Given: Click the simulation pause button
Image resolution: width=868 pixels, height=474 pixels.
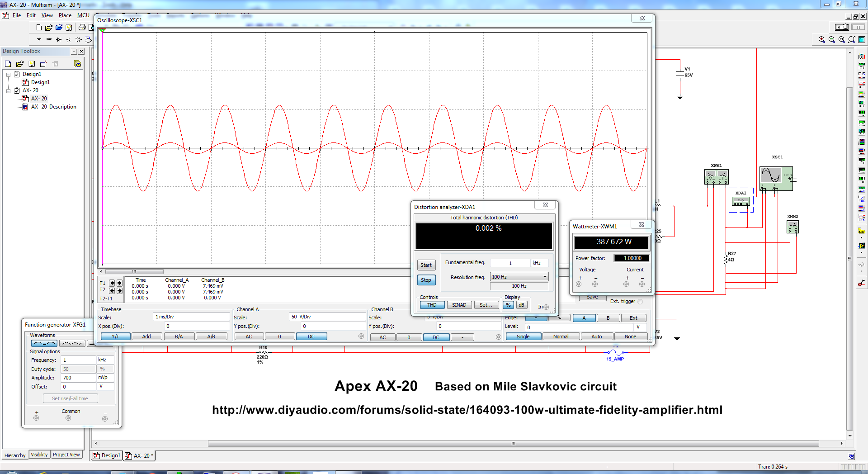Looking at the screenshot, I should click(x=858, y=27).
